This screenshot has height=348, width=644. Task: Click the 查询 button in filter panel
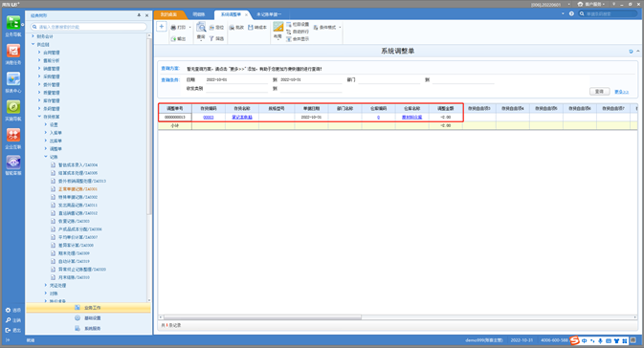pos(600,92)
